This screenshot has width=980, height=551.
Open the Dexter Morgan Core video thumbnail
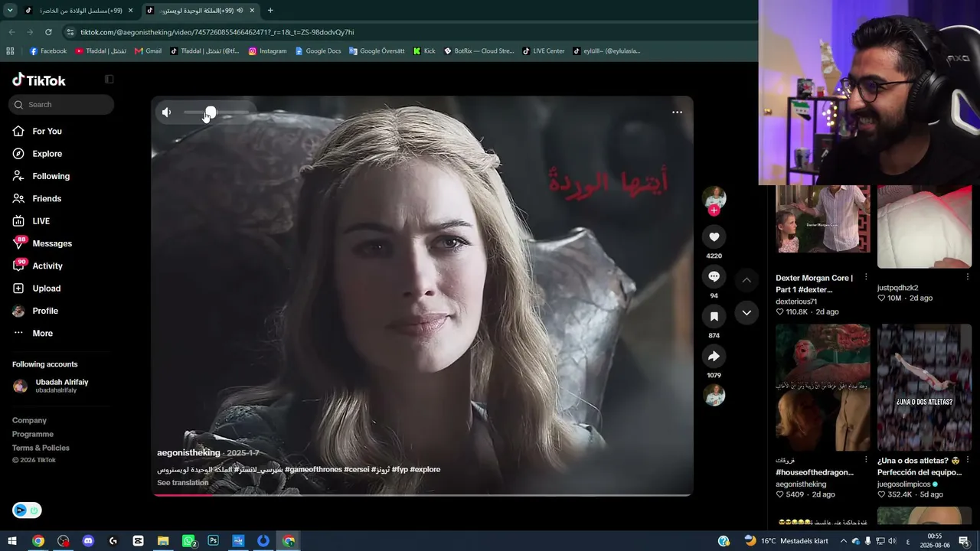tap(823, 219)
